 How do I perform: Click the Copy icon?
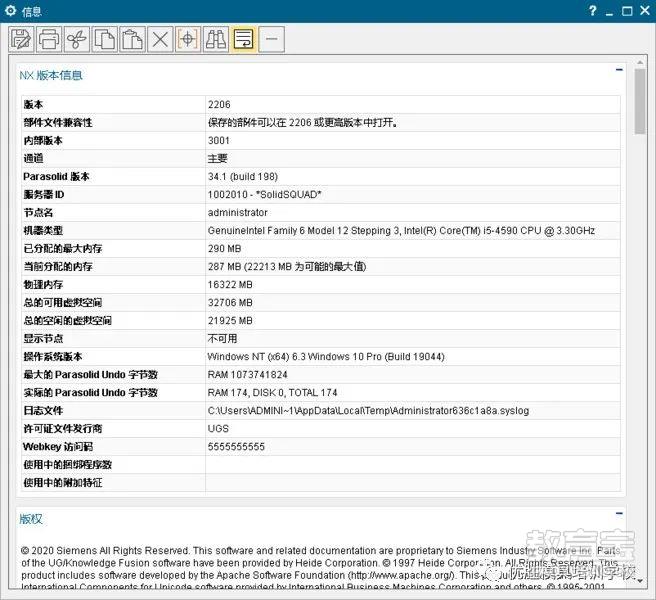tap(105, 39)
